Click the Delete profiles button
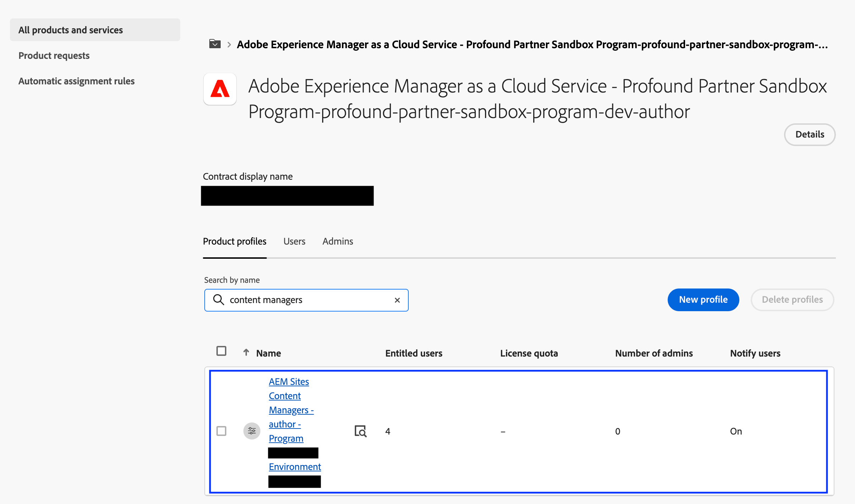Viewport: 855px width, 504px height. click(x=792, y=300)
